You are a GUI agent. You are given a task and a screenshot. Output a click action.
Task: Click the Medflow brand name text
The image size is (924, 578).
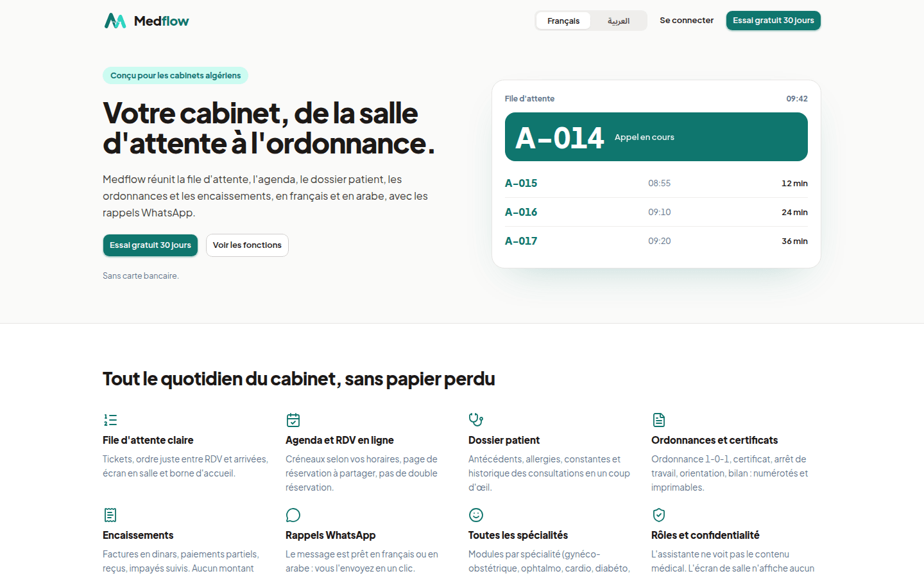pyautogui.click(x=162, y=21)
